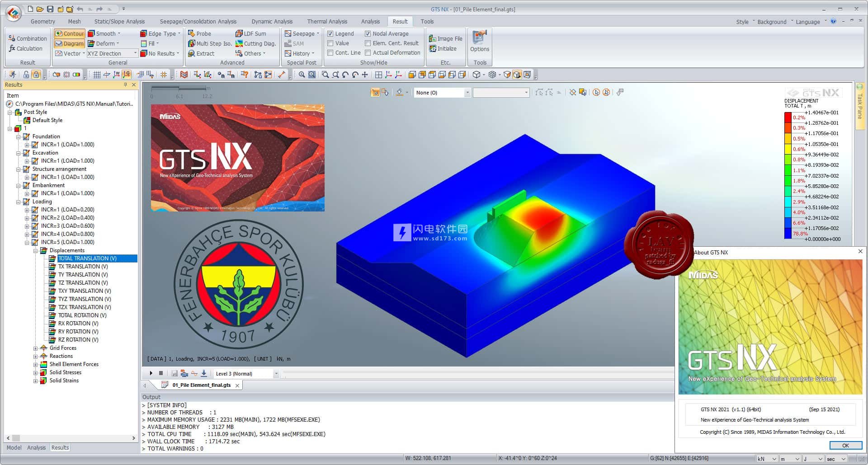868x465 pixels.
Task: Open the Edge Type dropdown
Action: pyautogui.click(x=160, y=33)
